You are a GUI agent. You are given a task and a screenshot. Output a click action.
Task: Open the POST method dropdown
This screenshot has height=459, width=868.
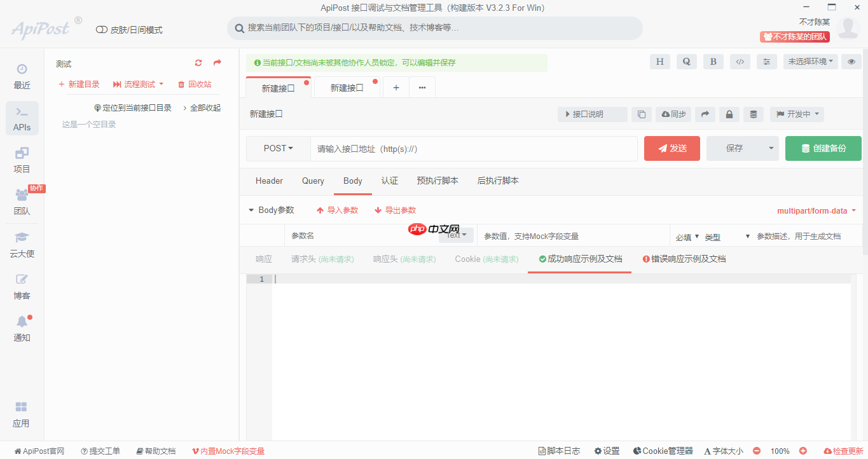pos(278,148)
